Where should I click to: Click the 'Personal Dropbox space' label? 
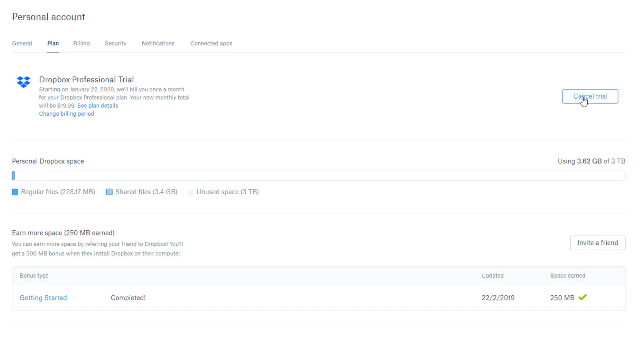point(48,161)
